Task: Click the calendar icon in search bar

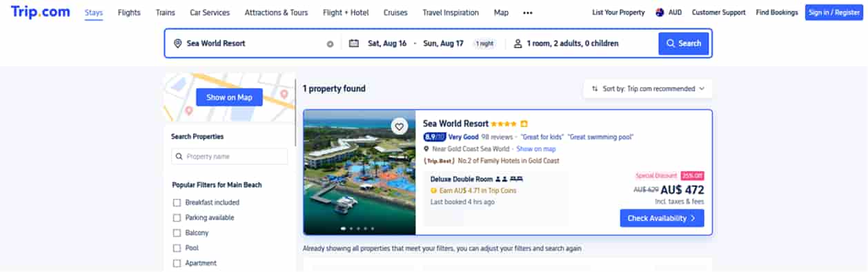Action: tap(354, 43)
